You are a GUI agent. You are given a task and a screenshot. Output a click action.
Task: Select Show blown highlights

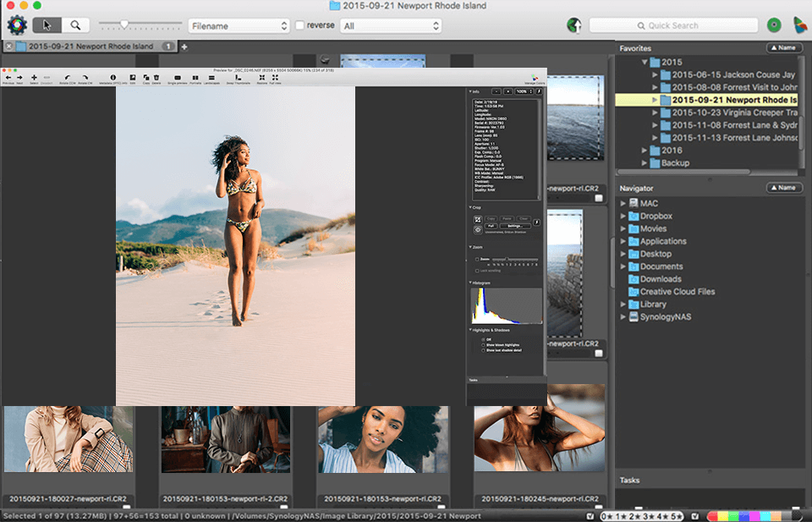click(483, 345)
